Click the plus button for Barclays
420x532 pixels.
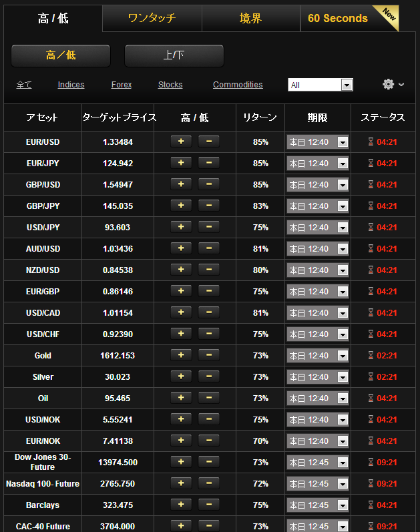coord(181,505)
